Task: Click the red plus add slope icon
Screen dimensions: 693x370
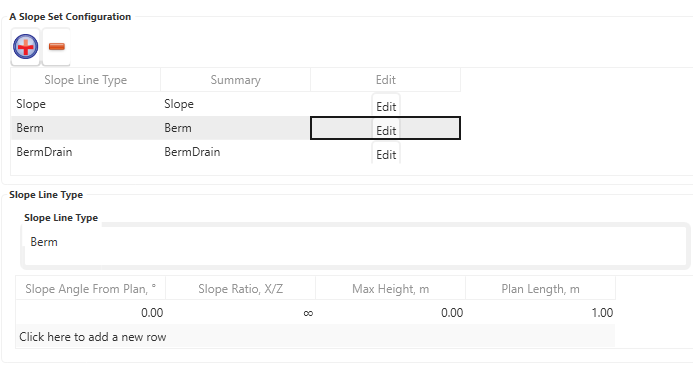Action: [x=25, y=46]
